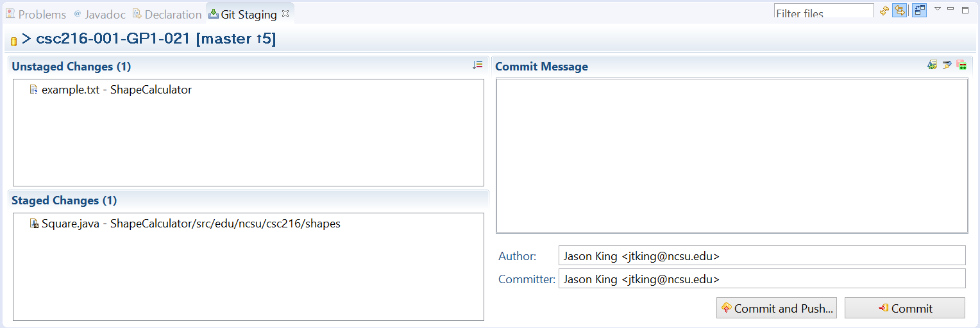Click the sort icon in Unstaged Changes header
Screen dimensions: 980x328
477,65
